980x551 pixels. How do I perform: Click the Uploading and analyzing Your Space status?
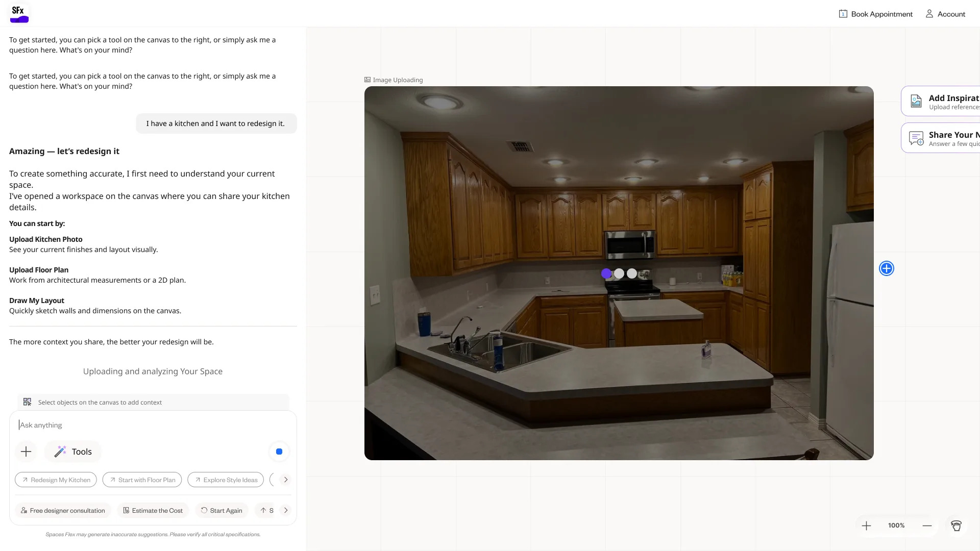[153, 371]
